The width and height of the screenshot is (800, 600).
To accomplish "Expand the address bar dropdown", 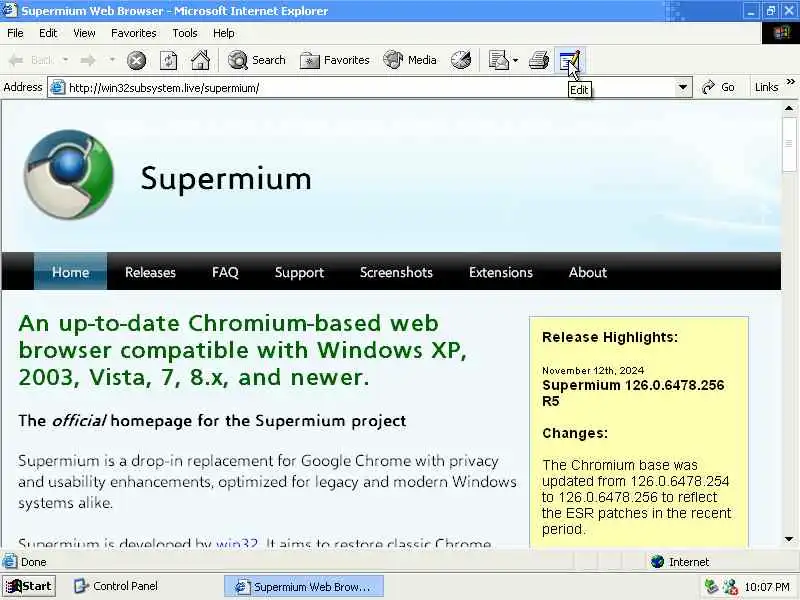I will pos(683,87).
